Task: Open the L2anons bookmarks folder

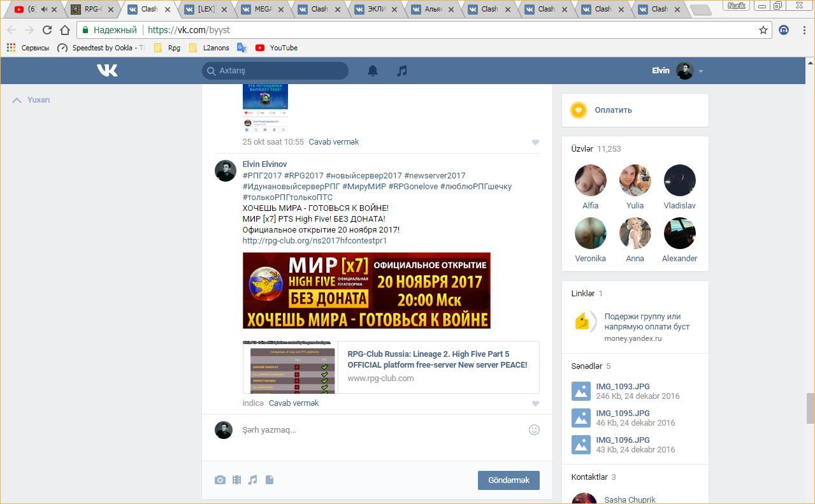Action: pyautogui.click(x=208, y=48)
